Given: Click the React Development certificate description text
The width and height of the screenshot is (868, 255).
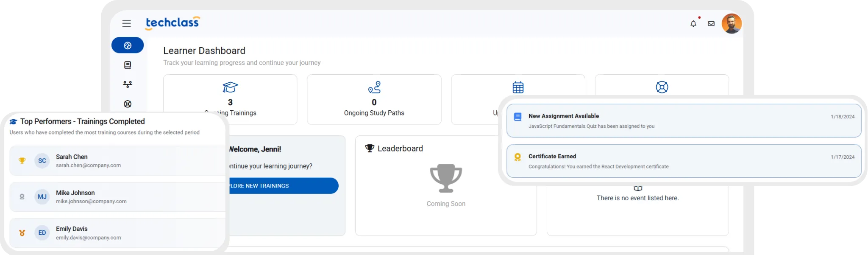Looking at the screenshot, I should 598,166.
